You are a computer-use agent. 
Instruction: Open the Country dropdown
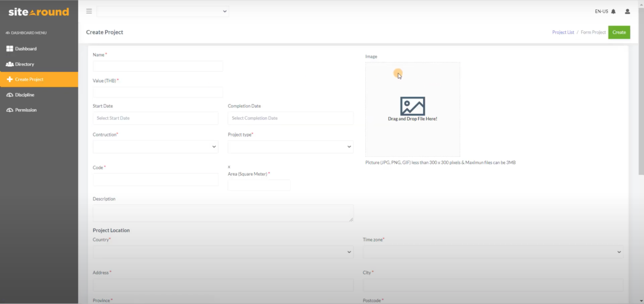223,252
